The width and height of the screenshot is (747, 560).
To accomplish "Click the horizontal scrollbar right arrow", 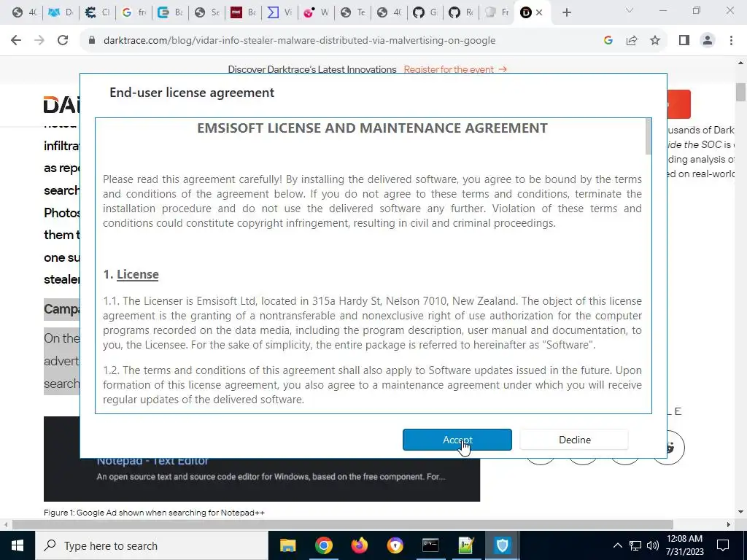I will coord(729,524).
